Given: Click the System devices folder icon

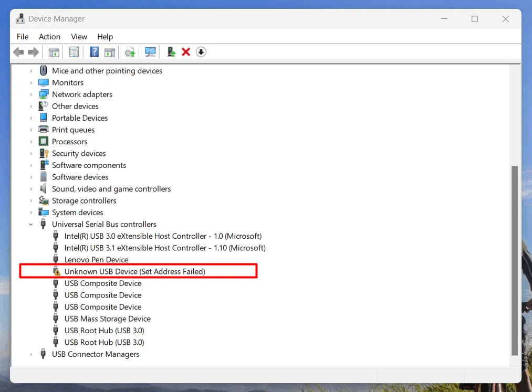Looking at the screenshot, I should (x=44, y=213).
